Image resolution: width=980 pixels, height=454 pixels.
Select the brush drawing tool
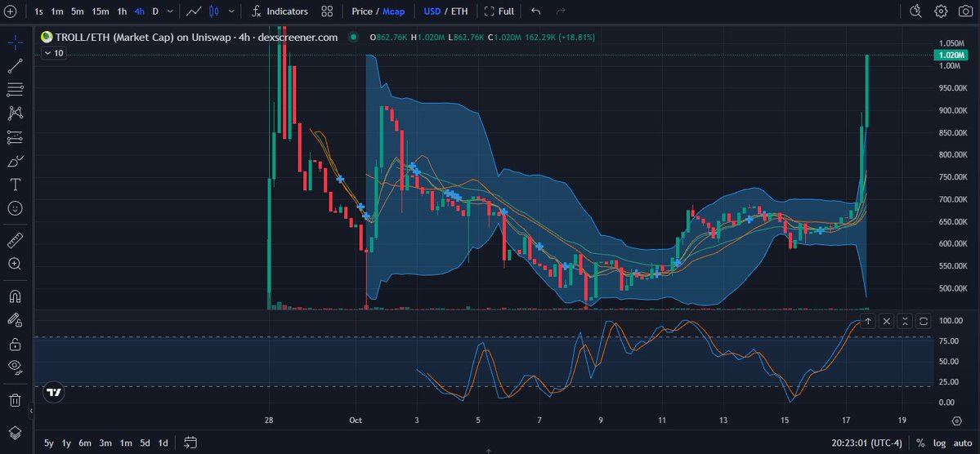pyautogui.click(x=15, y=161)
